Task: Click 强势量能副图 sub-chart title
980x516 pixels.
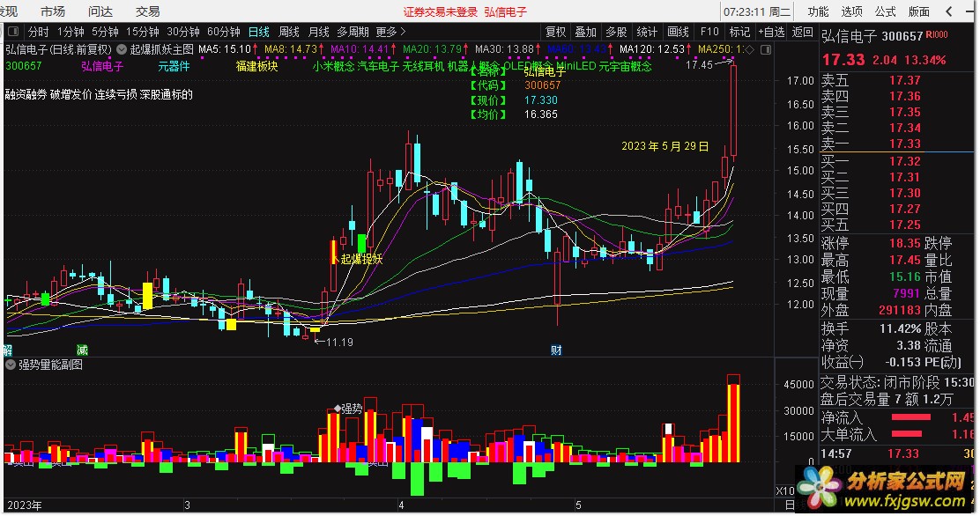Action: [x=50, y=365]
